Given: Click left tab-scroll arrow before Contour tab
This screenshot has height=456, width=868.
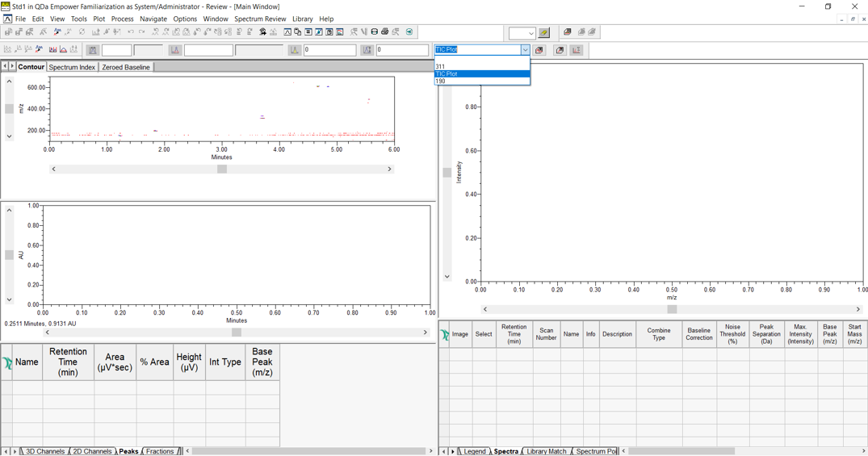Looking at the screenshot, I should 5,66.
